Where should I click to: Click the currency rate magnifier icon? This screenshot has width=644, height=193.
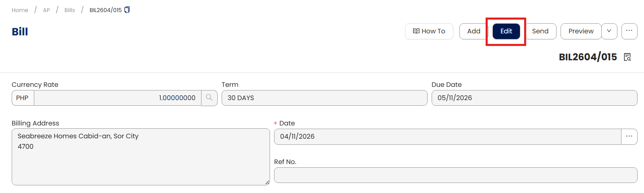pos(209,98)
